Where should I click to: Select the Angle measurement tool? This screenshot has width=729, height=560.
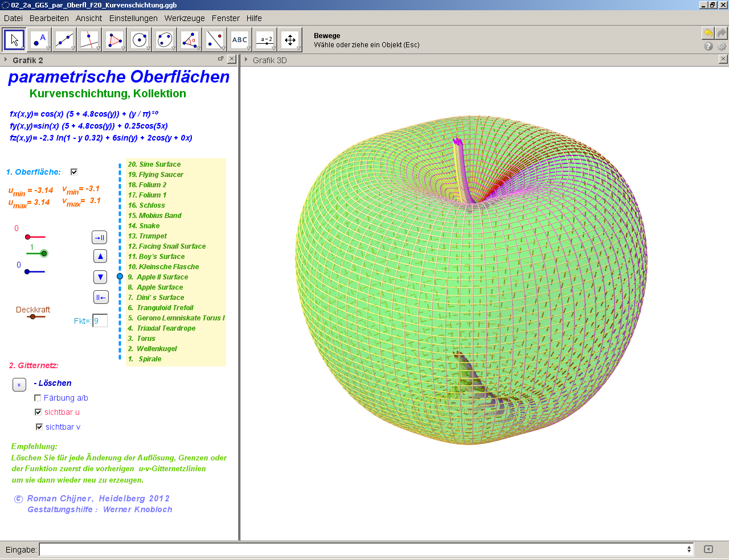(x=190, y=40)
